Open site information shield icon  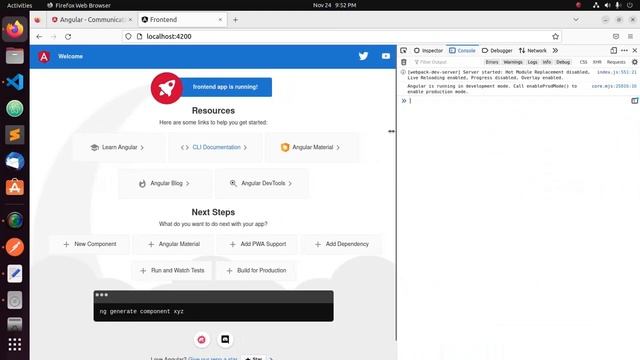point(128,36)
